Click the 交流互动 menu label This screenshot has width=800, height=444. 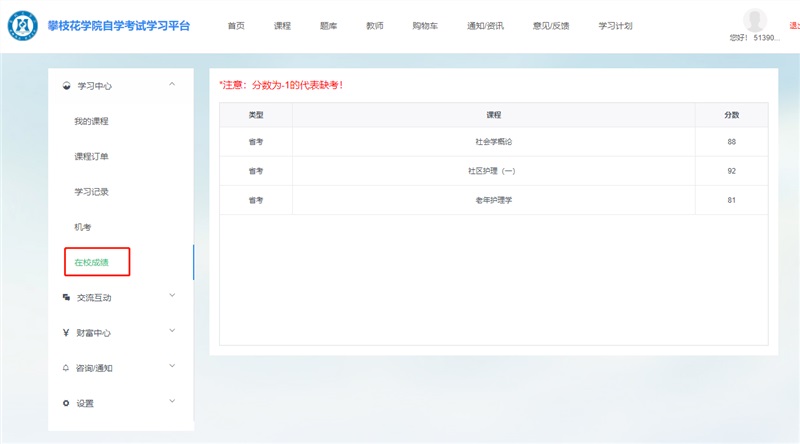point(94,298)
